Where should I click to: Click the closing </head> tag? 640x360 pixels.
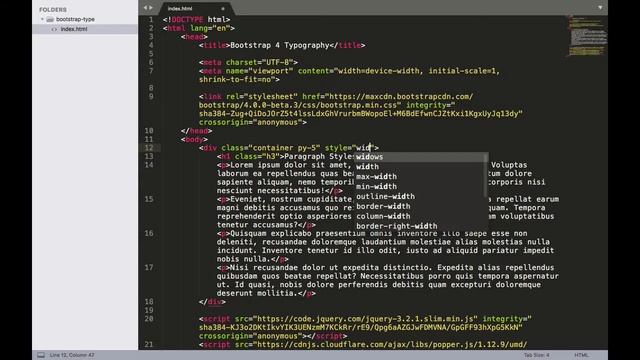point(196,131)
